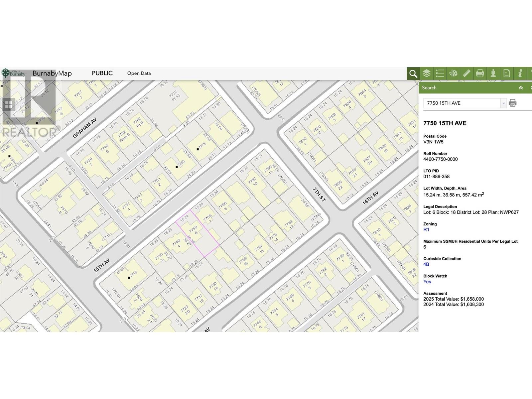
Task: Open the Open Data menu link
Action: (x=139, y=73)
